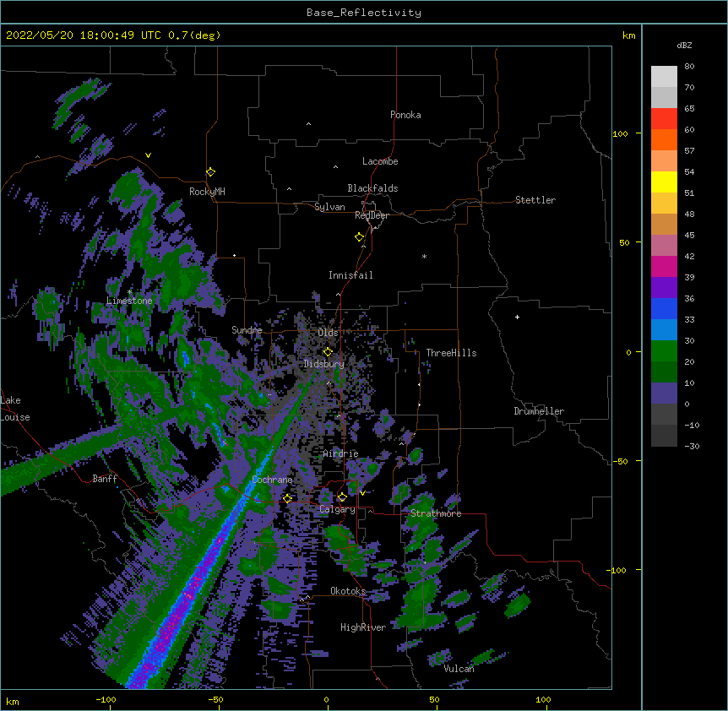Click the RedDeer city label
The width and height of the screenshot is (728, 711).
point(372,215)
